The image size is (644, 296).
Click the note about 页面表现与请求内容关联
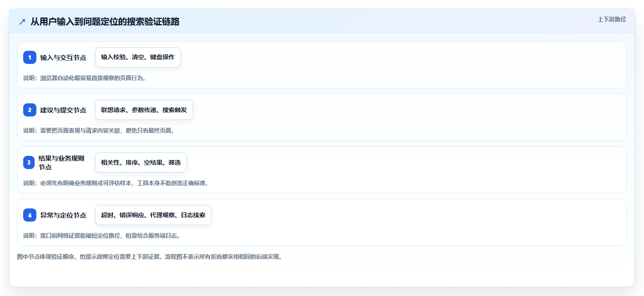[99, 130]
